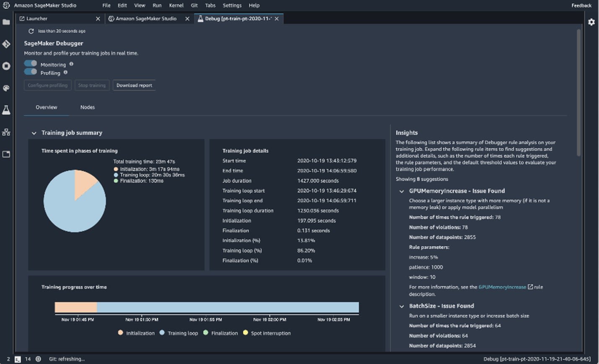599x364 pixels.
Task: Click the terminal icon in the status bar
Action: coord(18,359)
